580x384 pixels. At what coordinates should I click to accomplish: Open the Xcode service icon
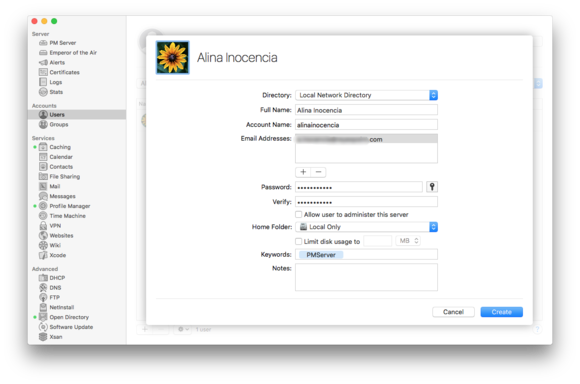point(43,255)
